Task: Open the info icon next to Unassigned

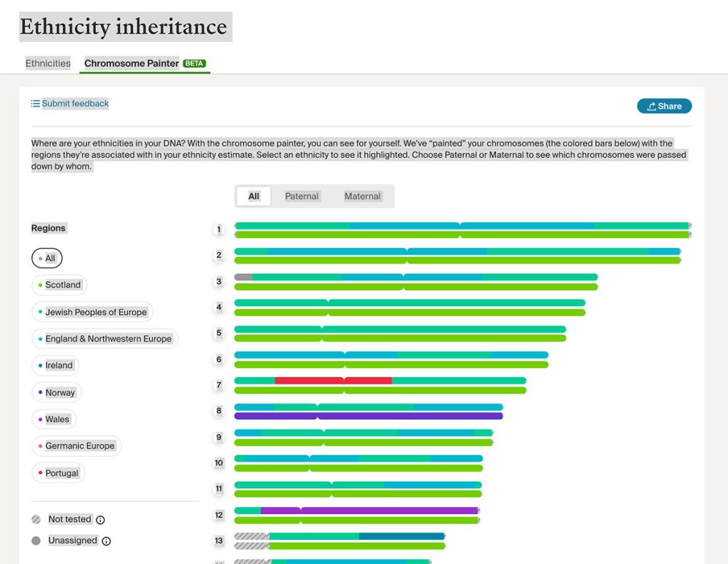Action: coord(106,541)
